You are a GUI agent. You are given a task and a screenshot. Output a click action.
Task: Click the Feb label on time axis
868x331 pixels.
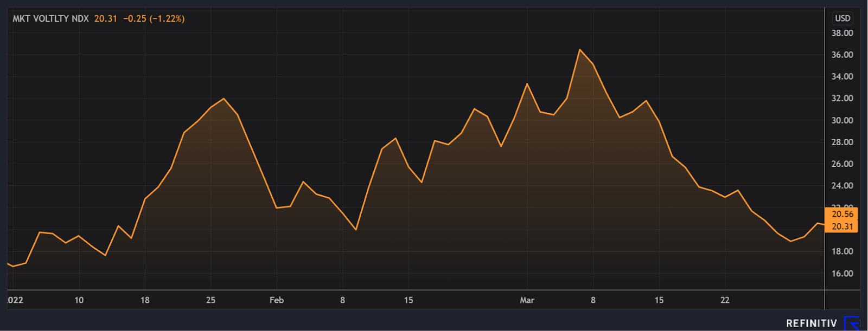click(277, 300)
